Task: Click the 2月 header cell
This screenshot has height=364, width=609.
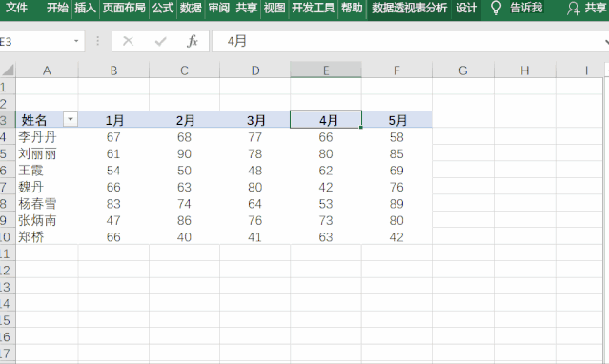Action: [184, 120]
